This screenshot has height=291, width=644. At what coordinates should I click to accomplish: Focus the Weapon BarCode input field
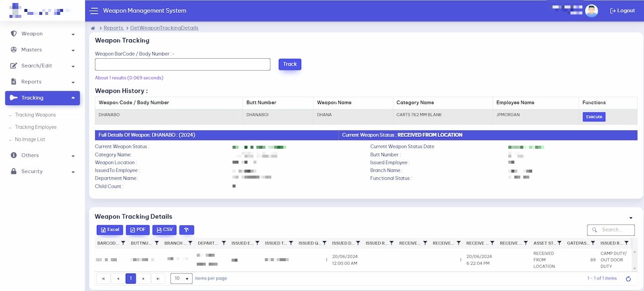point(182,64)
